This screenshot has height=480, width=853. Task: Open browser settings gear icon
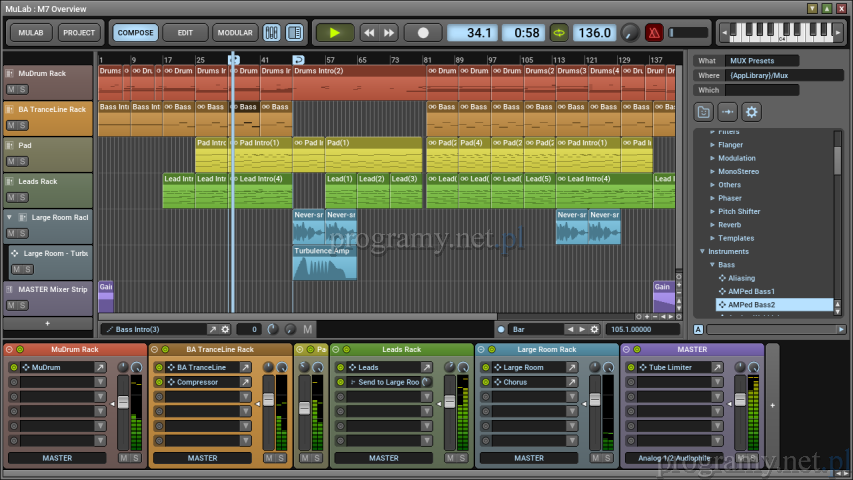click(x=751, y=111)
